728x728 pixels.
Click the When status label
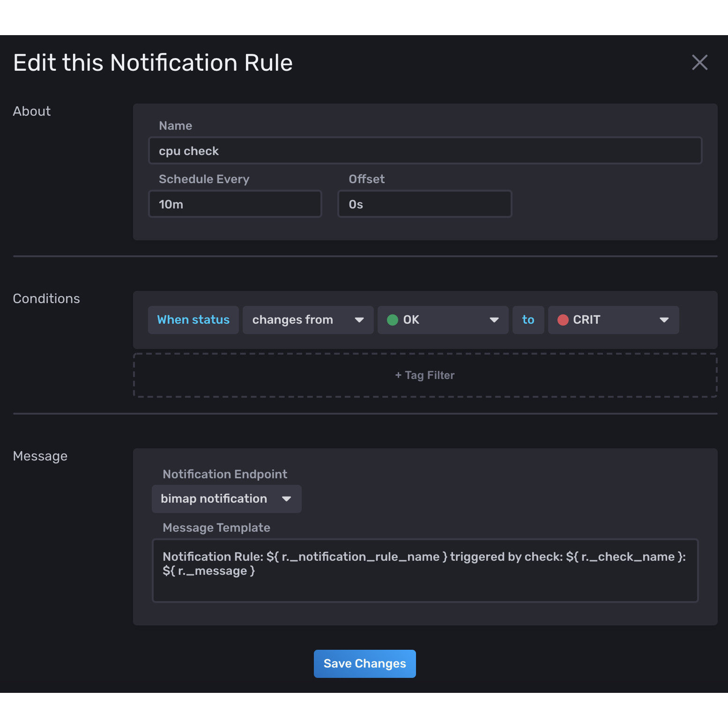tap(193, 320)
